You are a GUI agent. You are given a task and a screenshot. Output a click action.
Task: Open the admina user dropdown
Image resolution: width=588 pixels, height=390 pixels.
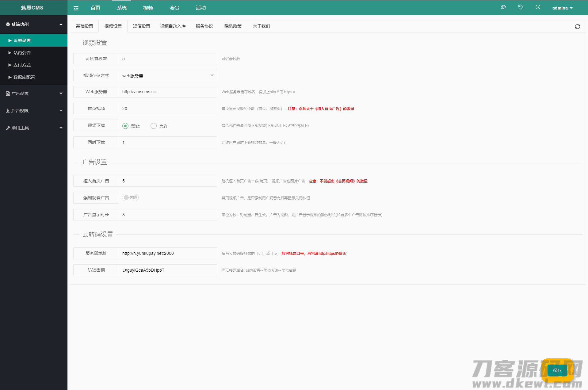click(x=562, y=8)
